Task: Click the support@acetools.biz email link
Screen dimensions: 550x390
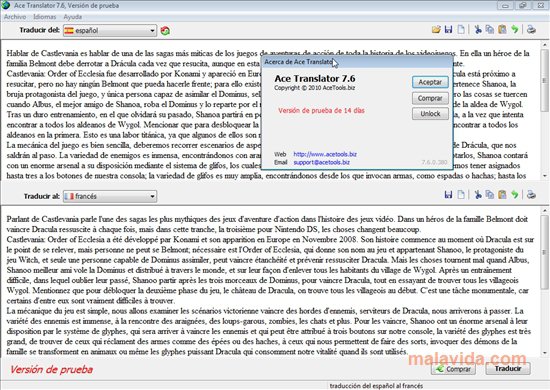Action: (321, 162)
